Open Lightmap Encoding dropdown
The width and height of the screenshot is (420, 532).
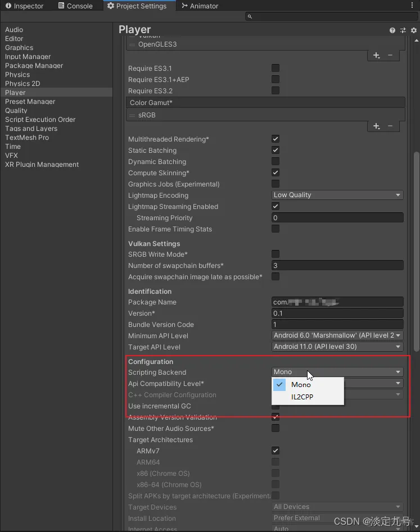pos(337,195)
